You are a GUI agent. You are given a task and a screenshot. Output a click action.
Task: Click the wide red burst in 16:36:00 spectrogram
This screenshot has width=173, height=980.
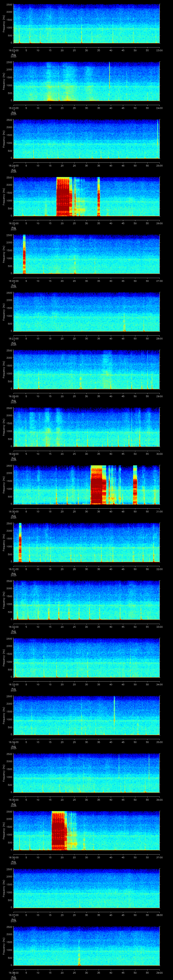pos(59,831)
